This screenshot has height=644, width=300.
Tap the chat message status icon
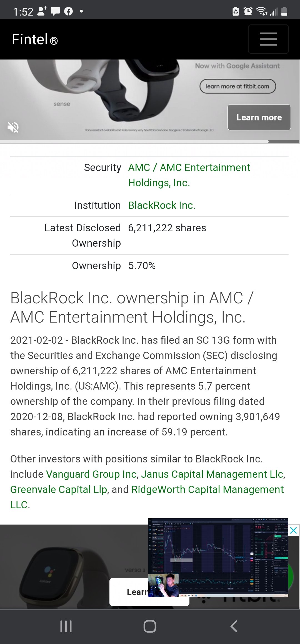click(x=55, y=11)
